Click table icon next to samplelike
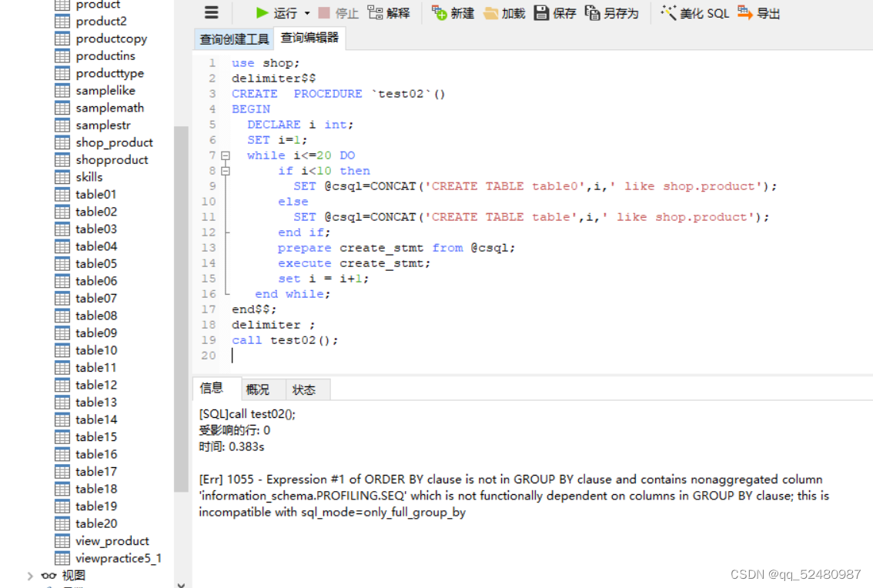 [62, 90]
